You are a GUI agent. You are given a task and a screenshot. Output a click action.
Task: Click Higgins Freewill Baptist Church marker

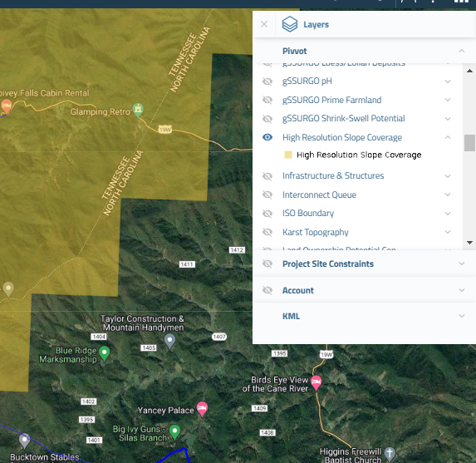pyautogui.click(x=390, y=454)
